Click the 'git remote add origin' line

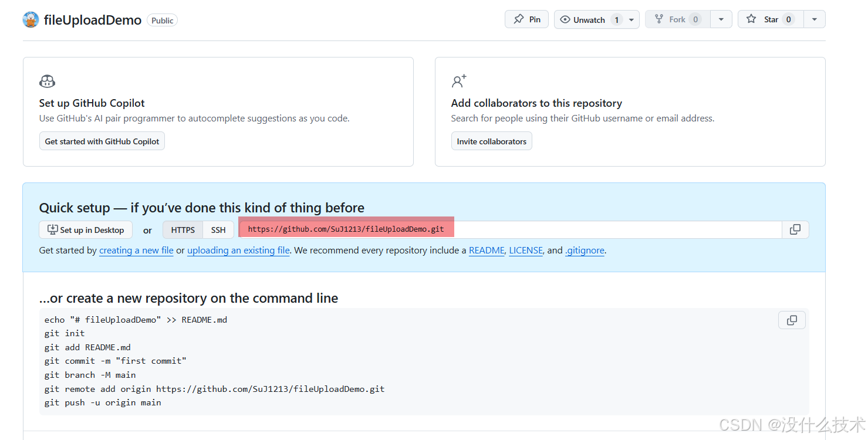coord(215,389)
